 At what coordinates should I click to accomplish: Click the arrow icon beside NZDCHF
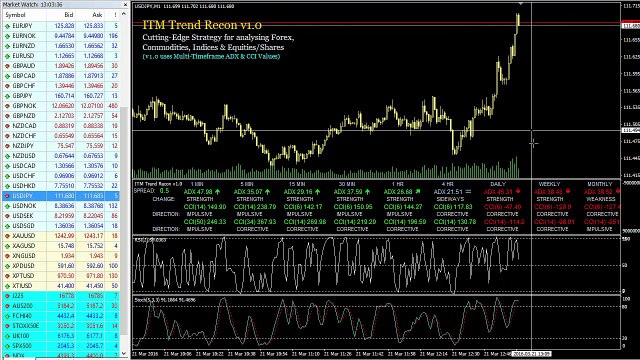[x=7, y=136]
